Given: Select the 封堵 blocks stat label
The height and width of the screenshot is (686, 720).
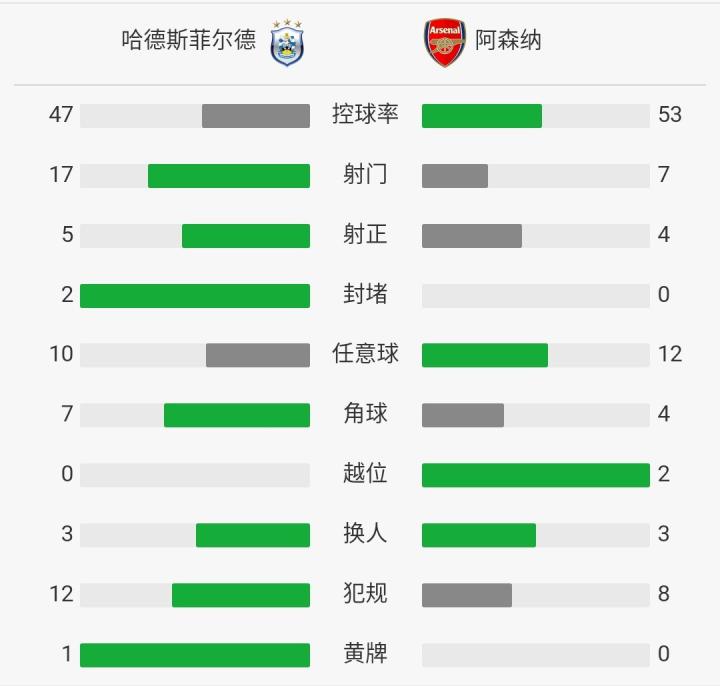Looking at the screenshot, I should [x=365, y=295].
